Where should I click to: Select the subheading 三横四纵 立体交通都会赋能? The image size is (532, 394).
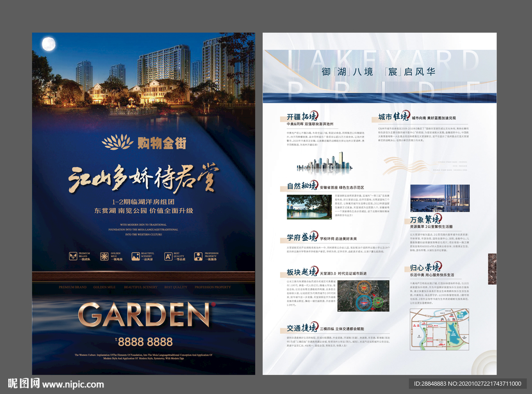tap(342, 329)
